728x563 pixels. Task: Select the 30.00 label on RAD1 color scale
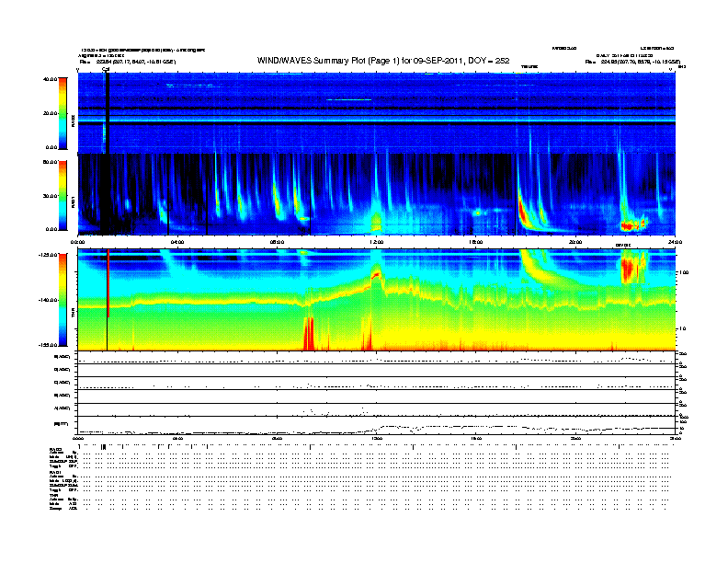pos(50,196)
